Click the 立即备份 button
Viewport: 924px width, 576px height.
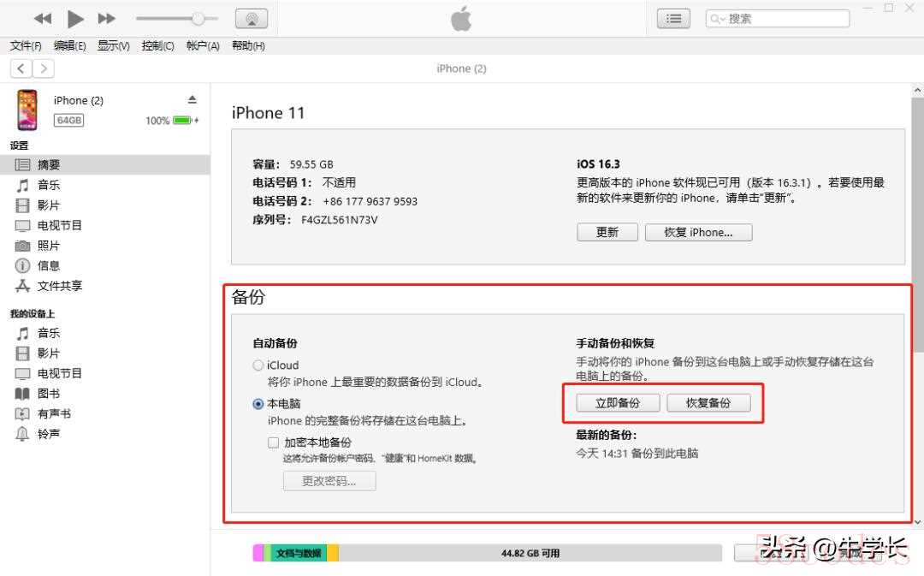click(x=618, y=402)
